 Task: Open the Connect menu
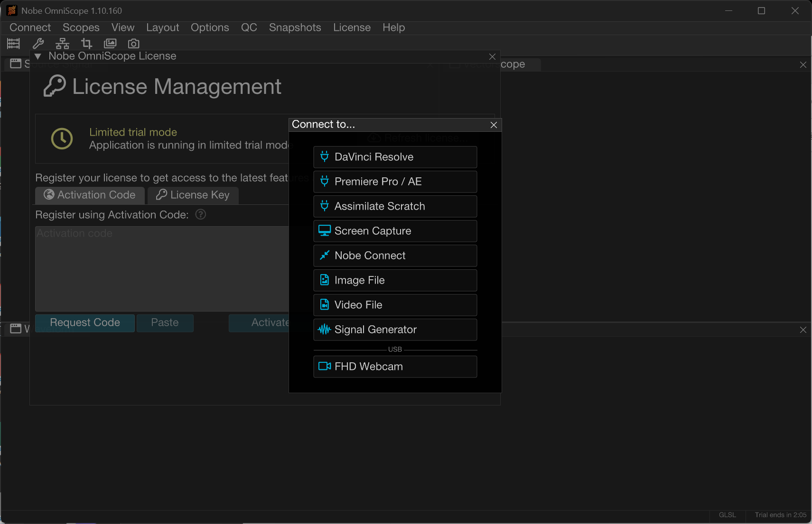point(30,28)
